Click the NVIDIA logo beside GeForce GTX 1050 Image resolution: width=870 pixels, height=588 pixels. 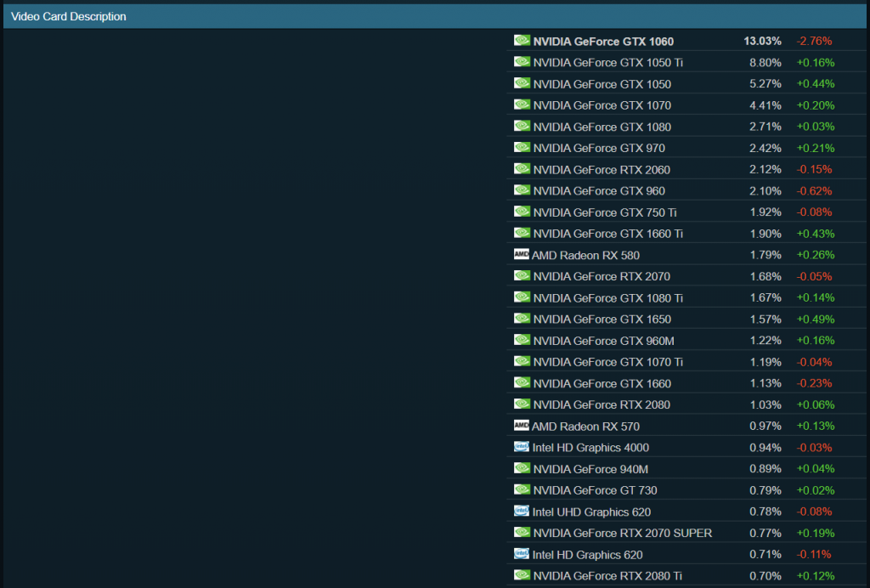pyautogui.click(x=522, y=83)
